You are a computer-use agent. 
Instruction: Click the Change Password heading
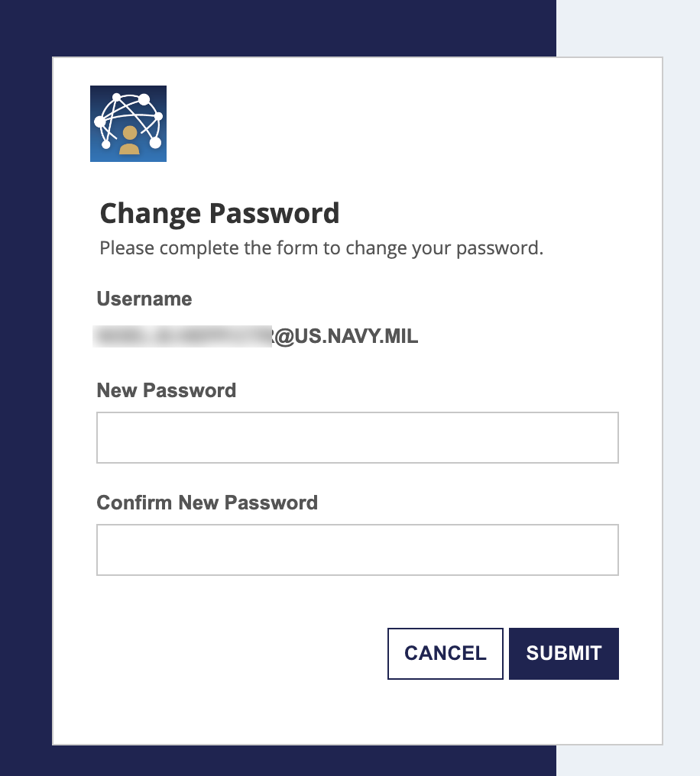tap(219, 213)
